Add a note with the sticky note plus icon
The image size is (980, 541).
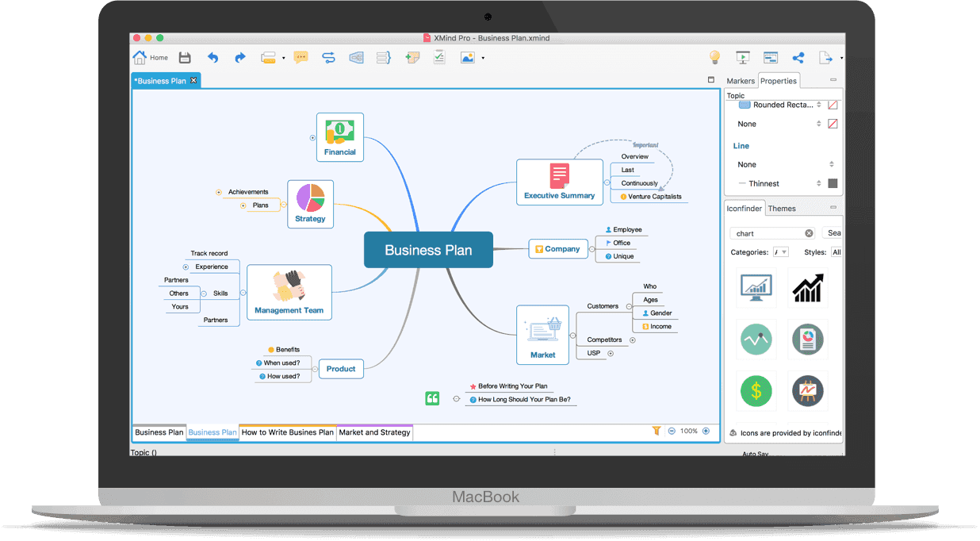[412, 57]
